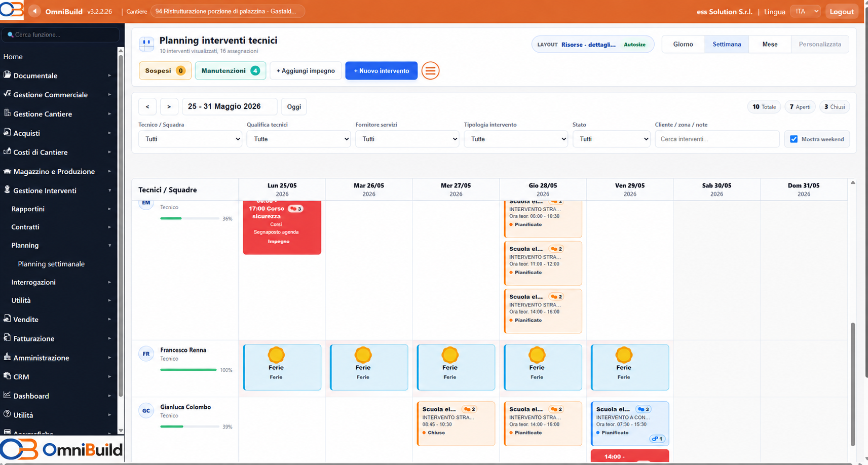Open the Manutenzioni 4 filter button
Viewport: 868px width, 465px height.
[x=231, y=70]
